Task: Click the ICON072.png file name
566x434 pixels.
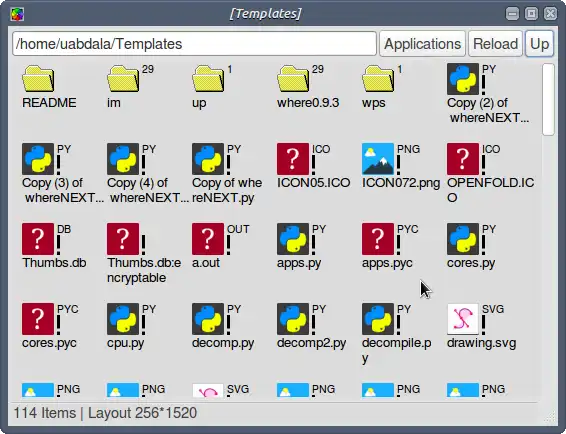Action: 401,183
